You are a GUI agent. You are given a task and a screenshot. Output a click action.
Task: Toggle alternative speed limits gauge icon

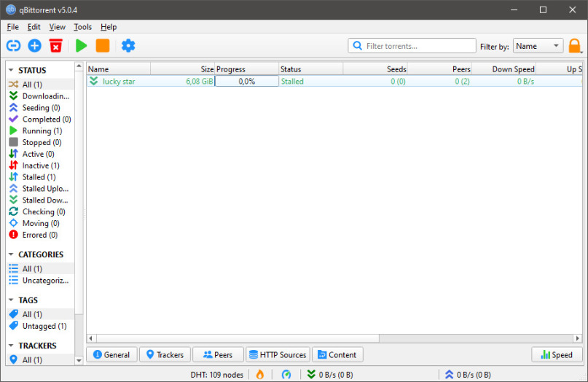click(286, 374)
